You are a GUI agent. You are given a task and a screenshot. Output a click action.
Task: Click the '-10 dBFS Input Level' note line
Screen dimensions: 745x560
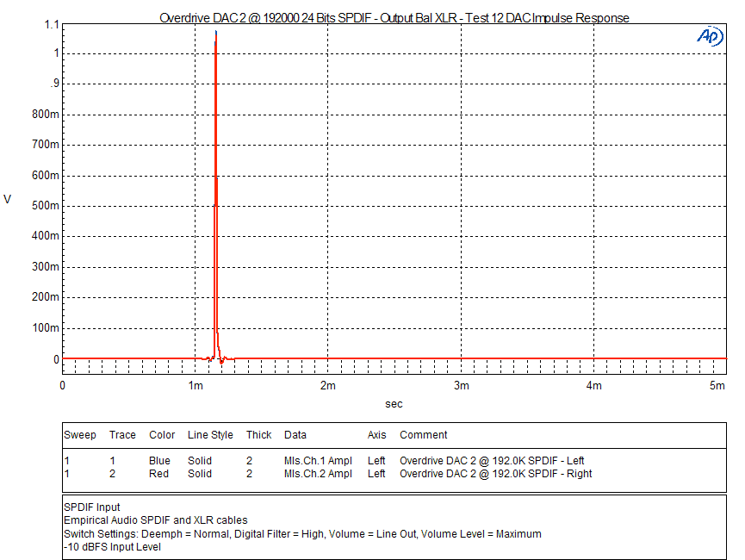pos(112,547)
